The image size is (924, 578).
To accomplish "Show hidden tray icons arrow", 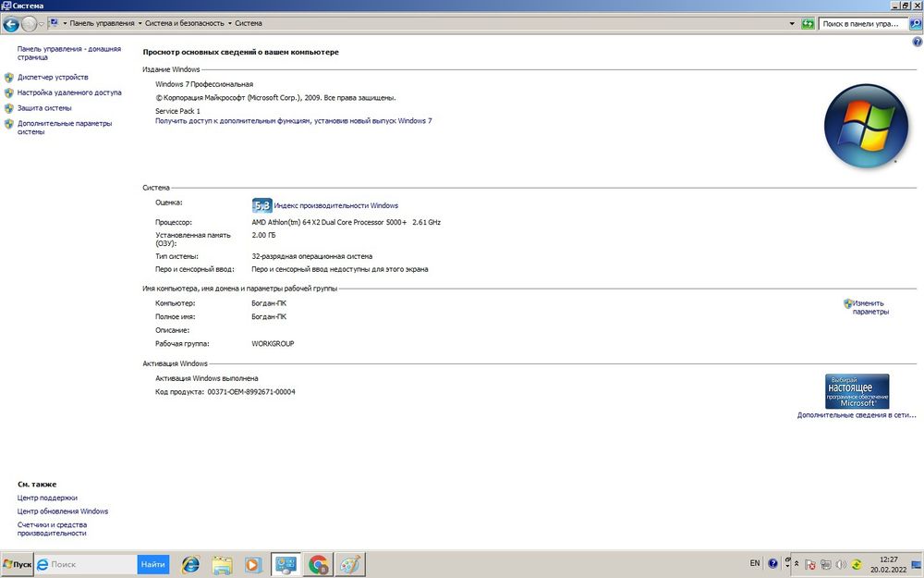I will pyautogui.click(x=796, y=564).
